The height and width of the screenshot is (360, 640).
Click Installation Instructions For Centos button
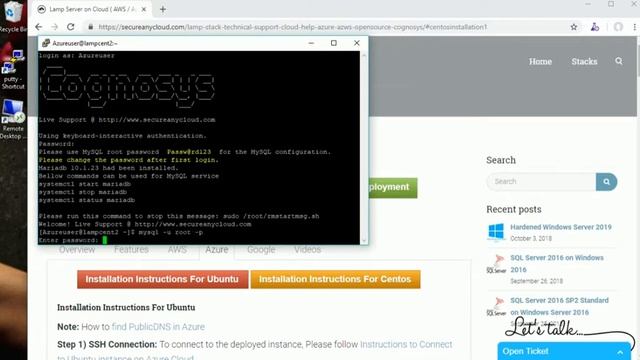(335, 279)
